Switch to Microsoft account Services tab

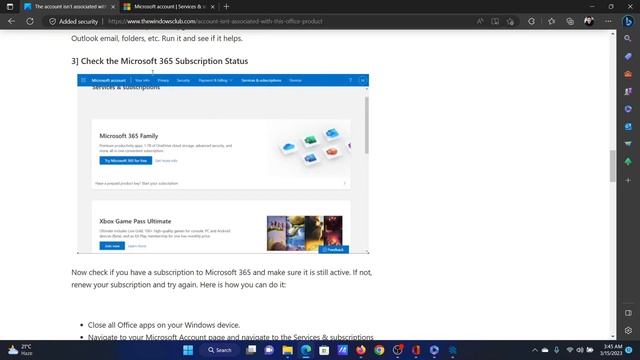pos(168,7)
